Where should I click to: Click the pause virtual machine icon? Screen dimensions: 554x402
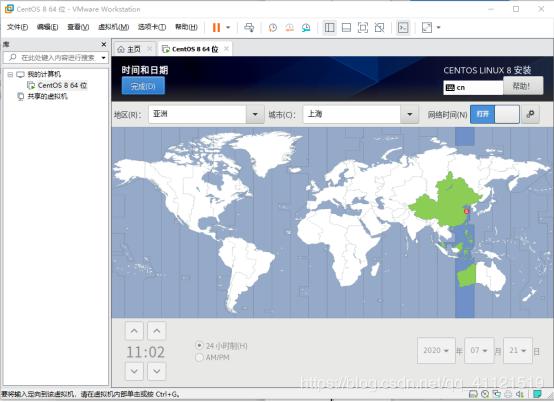[216, 28]
